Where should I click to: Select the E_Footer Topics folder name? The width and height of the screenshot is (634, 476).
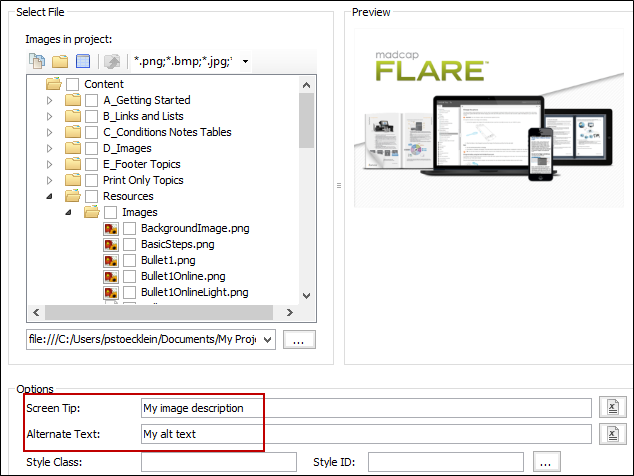[x=142, y=164]
